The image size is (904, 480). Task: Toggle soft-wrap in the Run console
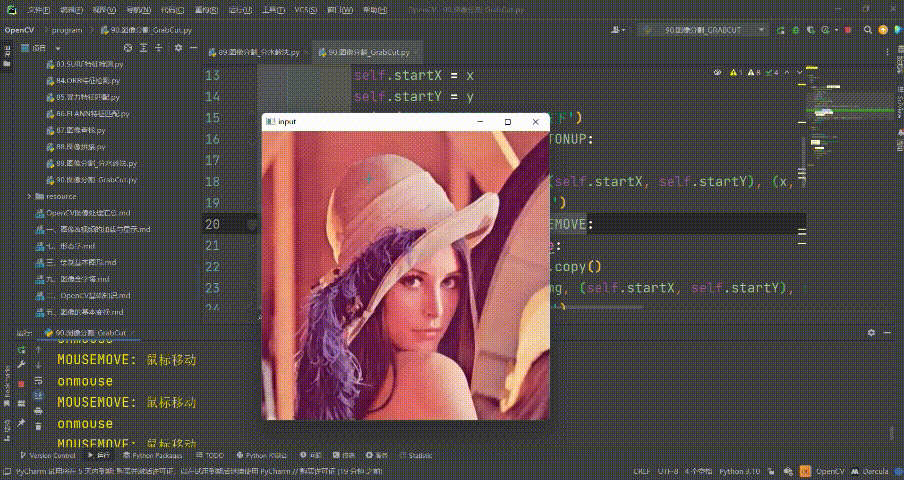pyautogui.click(x=39, y=380)
